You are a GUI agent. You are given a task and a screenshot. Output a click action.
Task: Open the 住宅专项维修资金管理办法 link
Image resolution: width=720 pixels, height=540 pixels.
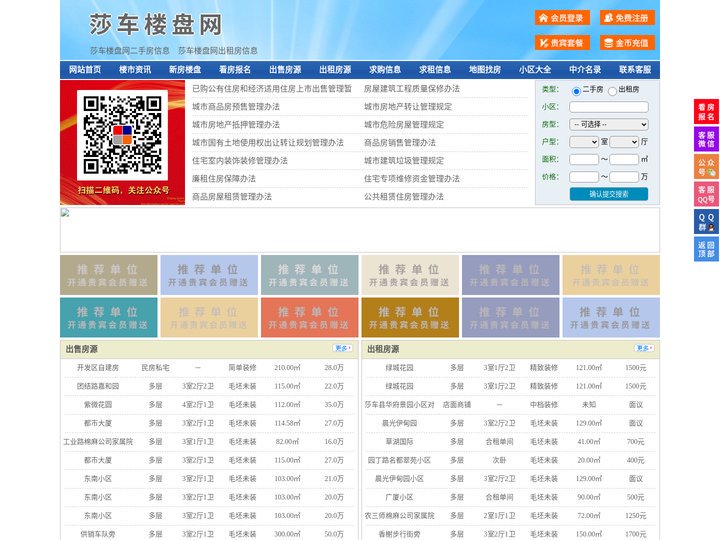[x=412, y=179]
